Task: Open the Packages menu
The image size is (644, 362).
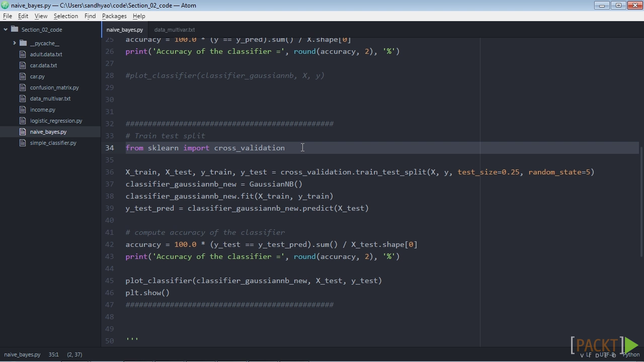Action: click(x=114, y=16)
